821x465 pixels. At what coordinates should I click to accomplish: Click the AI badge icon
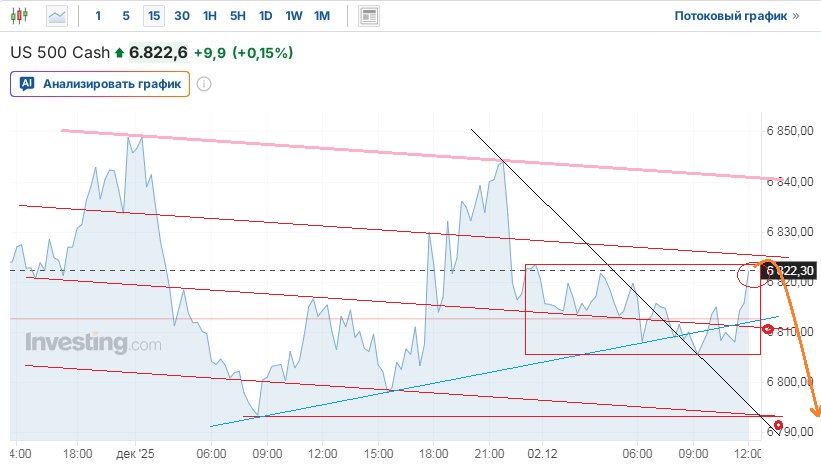pos(26,84)
